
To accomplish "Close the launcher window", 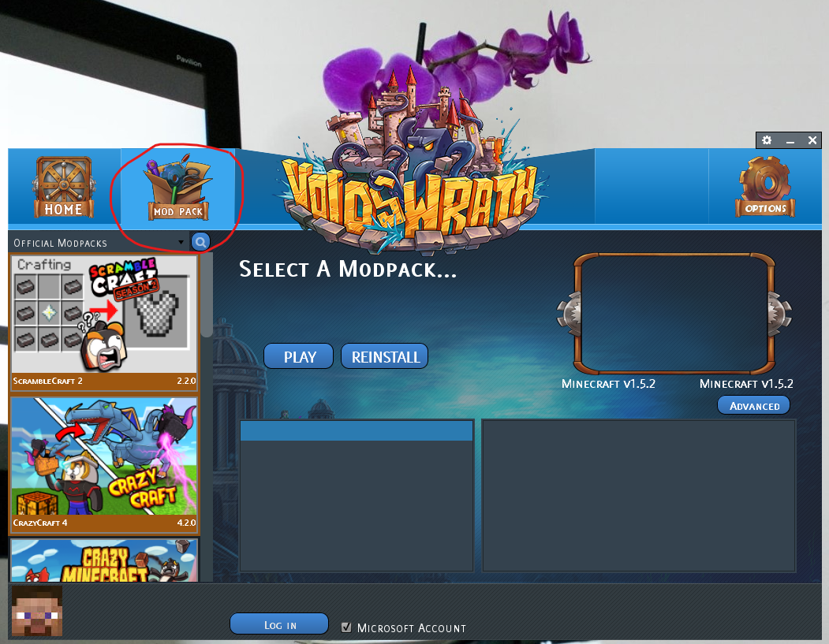I will (x=812, y=140).
